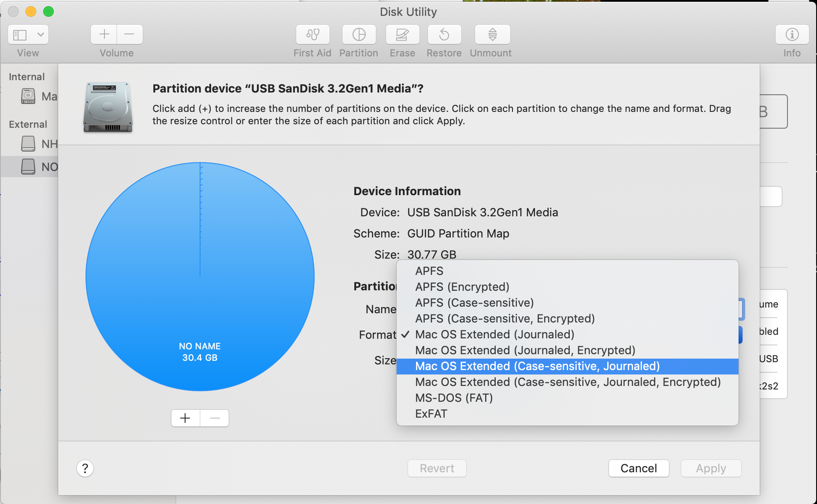The image size is (817, 504).
Task: Click the Erase toolbar icon
Action: pyautogui.click(x=402, y=34)
